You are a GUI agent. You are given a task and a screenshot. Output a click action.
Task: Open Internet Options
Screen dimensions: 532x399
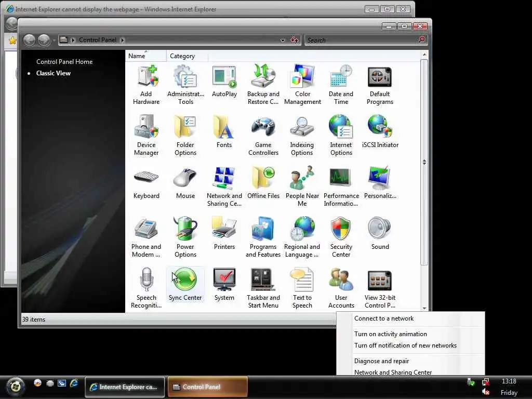pos(341,136)
